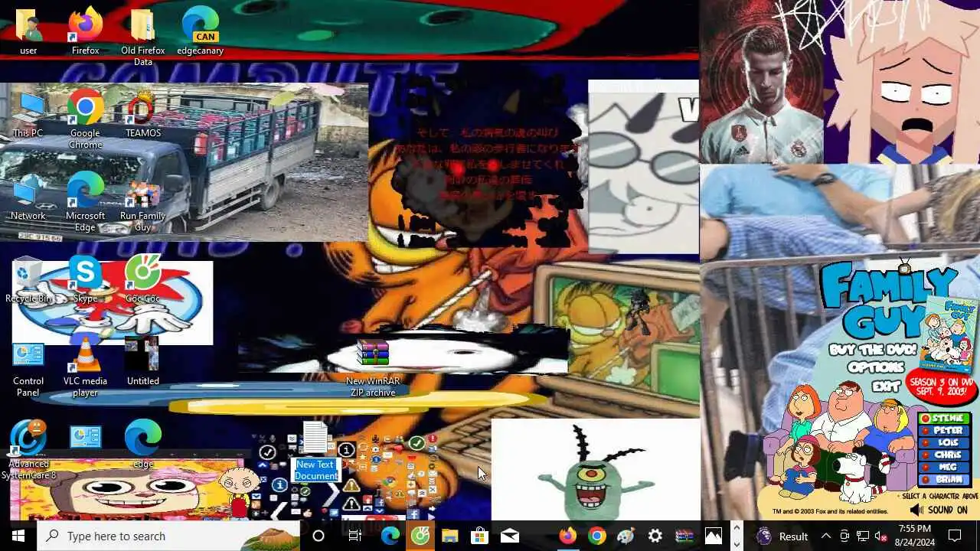
Task: Open the user folder desktop icon
Action: 28,32
